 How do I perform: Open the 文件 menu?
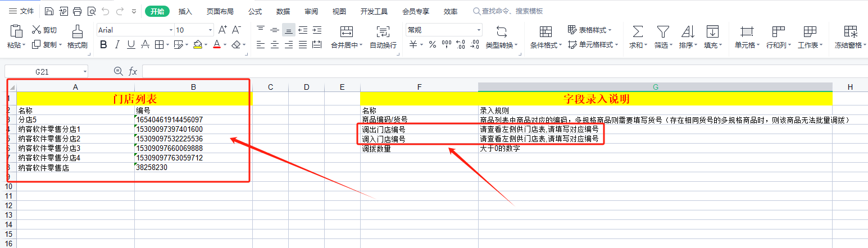21,11
